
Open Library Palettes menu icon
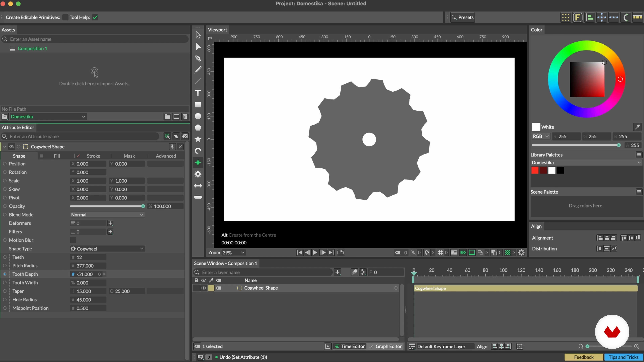(x=639, y=155)
